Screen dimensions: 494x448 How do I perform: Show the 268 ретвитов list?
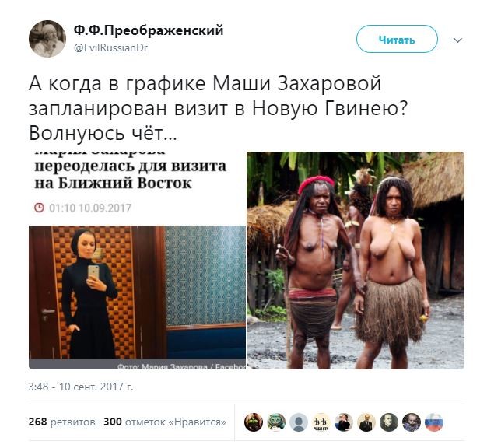(x=61, y=422)
